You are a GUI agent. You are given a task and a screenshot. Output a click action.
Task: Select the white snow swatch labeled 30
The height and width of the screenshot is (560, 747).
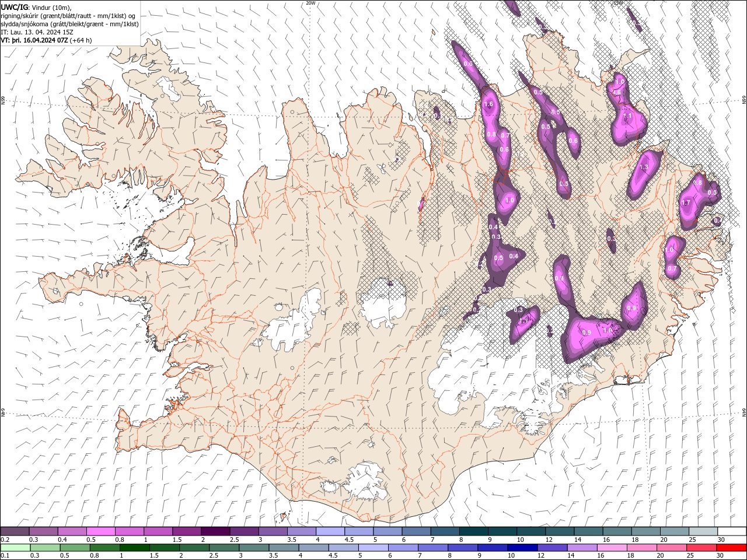click(x=732, y=531)
